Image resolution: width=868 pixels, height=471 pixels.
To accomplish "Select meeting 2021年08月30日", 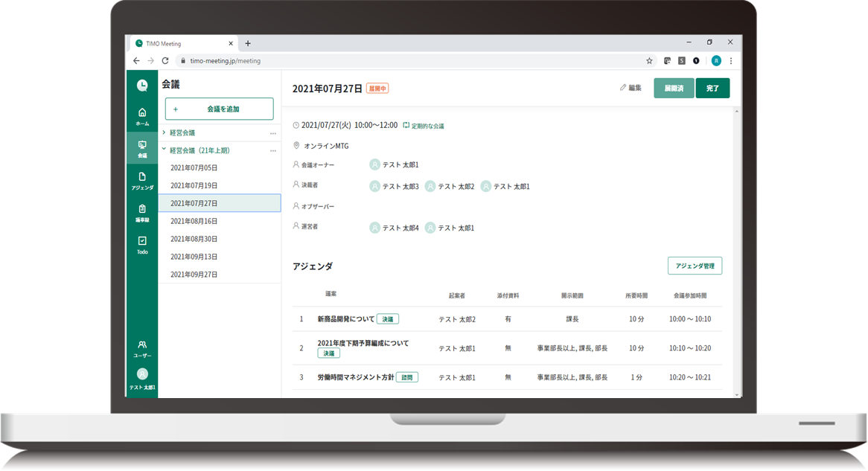I will click(219, 239).
